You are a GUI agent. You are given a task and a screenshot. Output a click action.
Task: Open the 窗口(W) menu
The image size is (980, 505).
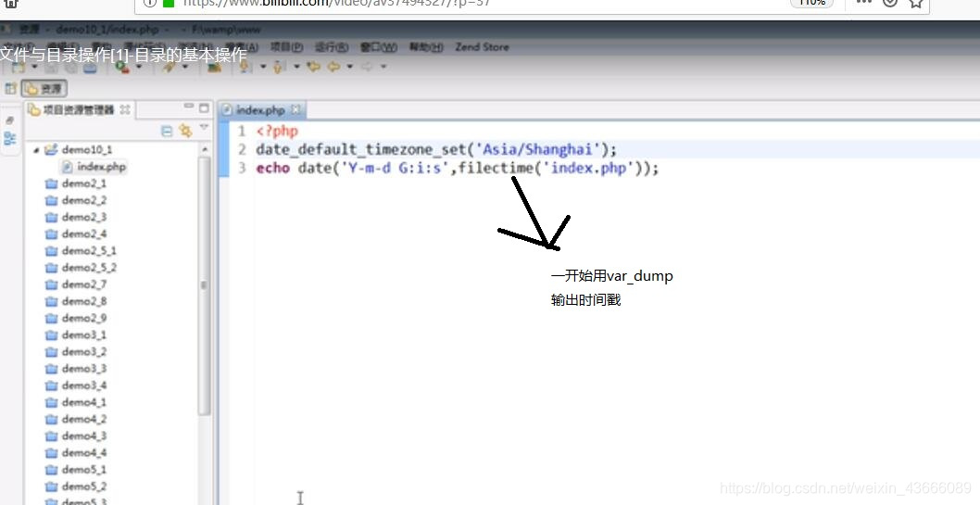(x=378, y=47)
